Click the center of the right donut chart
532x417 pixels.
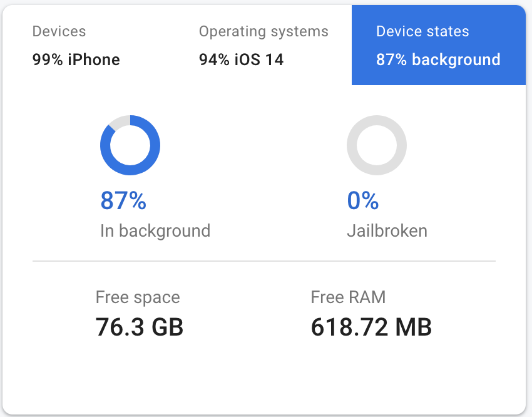tap(377, 145)
